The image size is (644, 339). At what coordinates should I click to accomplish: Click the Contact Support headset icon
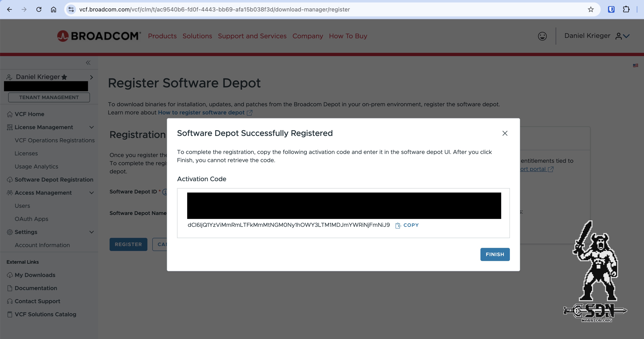(x=10, y=301)
